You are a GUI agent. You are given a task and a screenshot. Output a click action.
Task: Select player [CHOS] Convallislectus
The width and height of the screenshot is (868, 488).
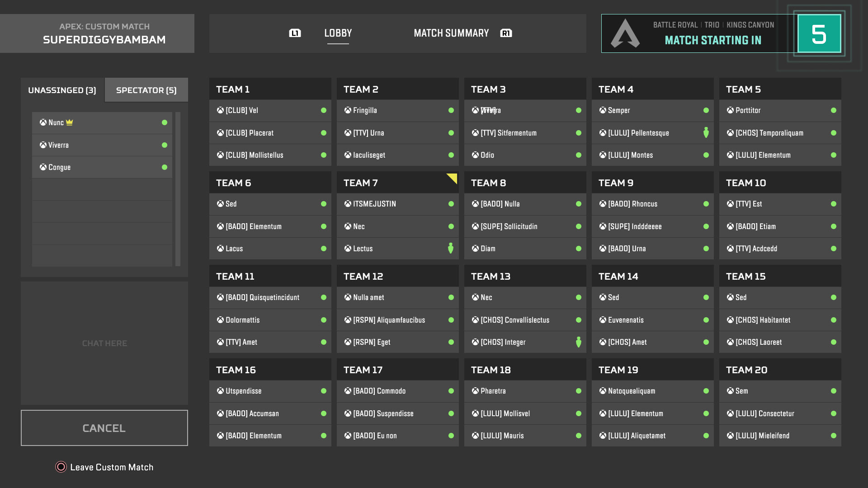525,320
